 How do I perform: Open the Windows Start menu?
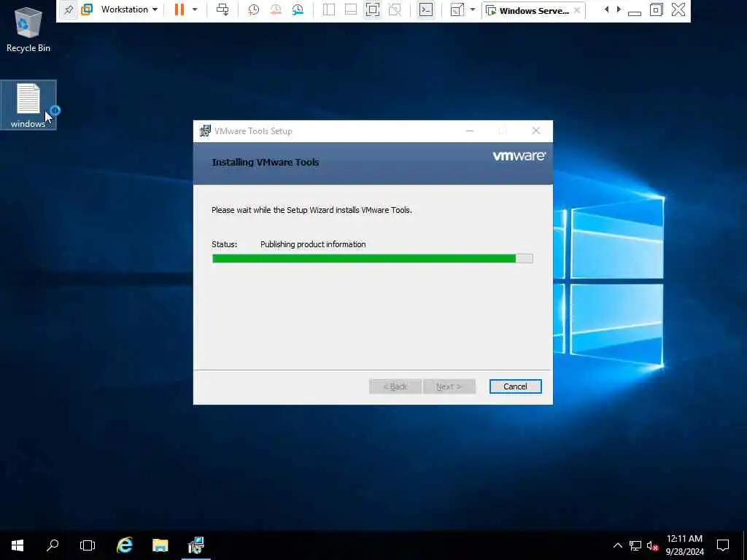pyautogui.click(x=18, y=545)
